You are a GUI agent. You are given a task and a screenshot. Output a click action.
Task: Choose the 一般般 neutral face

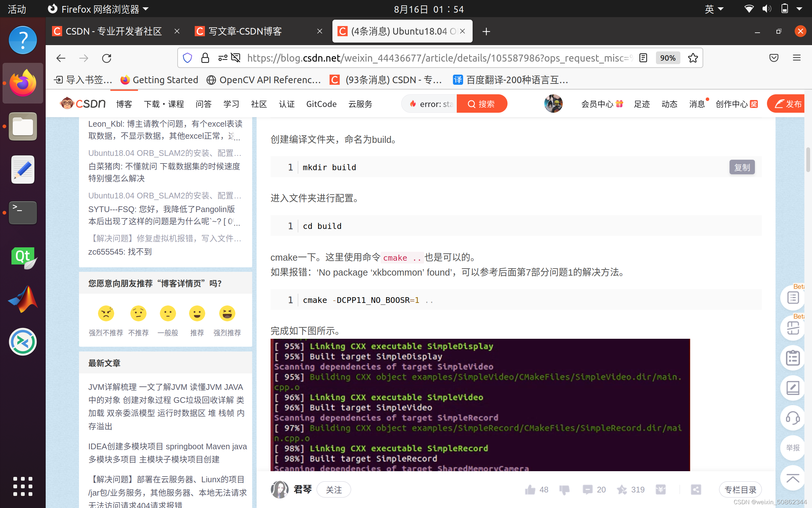168,313
